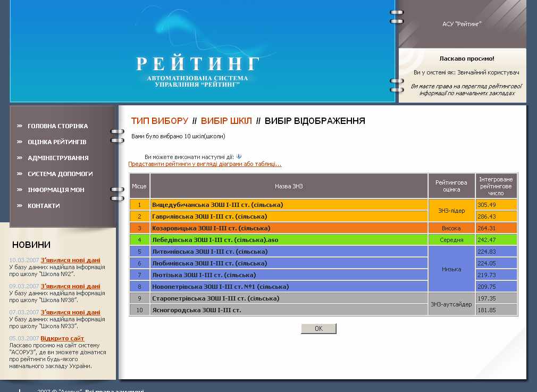Select СИСТЕМА ДОПОМОГИ in the sidebar

tap(60, 174)
